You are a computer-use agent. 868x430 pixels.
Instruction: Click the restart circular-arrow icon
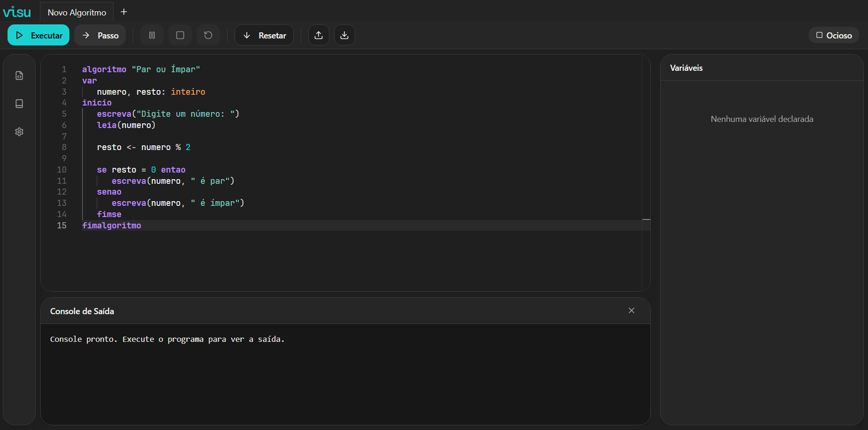point(208,35)
